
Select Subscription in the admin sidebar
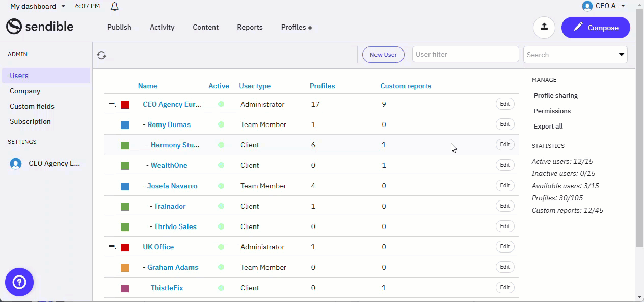click(30, 121)
